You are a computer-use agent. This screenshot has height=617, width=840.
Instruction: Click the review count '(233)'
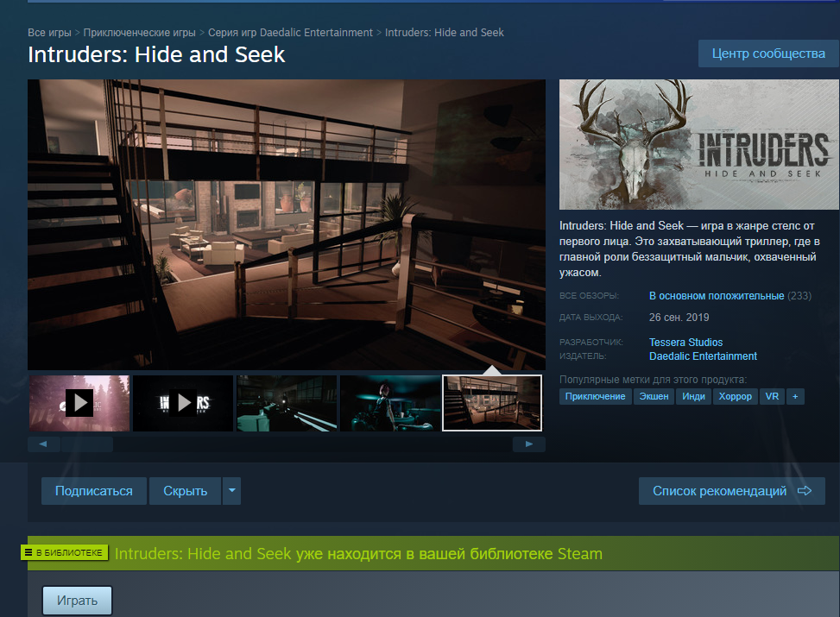799,296
